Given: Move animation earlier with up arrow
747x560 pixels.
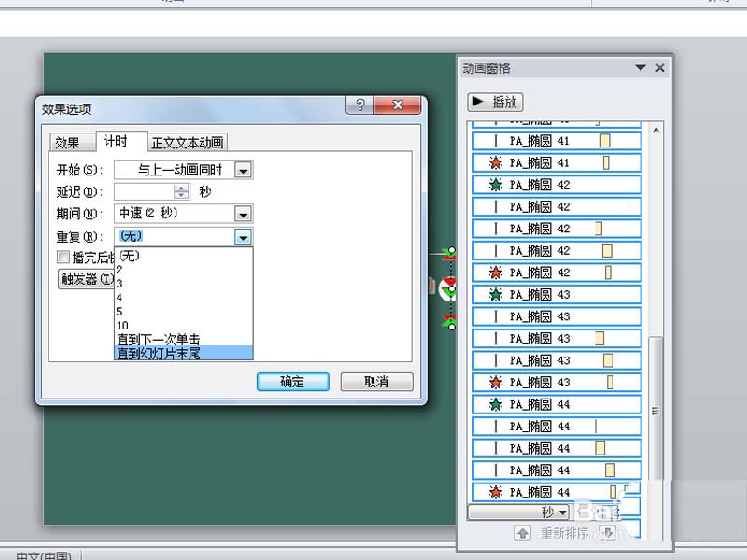Looking at the screenshot, I should point(523,533).
